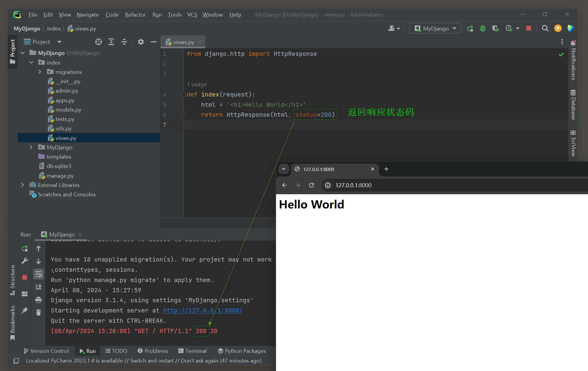The width and height of the screenshot is (588, 371).
Task: Click Collapse All in Project panel
Action: (x=124, y=42)
